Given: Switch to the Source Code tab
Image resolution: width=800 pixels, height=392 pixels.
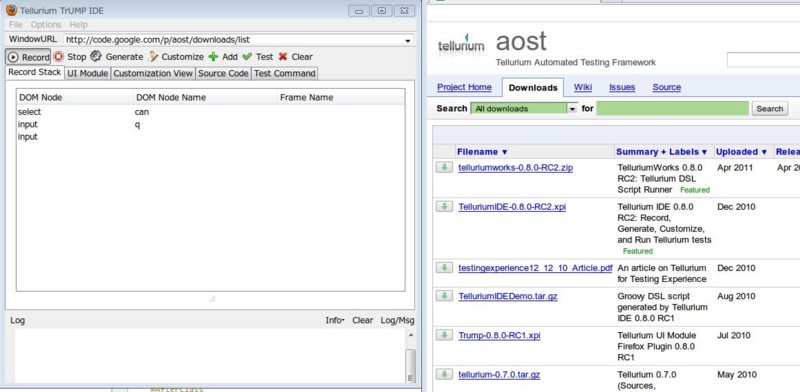Looking at the screenshot, I should tap(223, 74).
